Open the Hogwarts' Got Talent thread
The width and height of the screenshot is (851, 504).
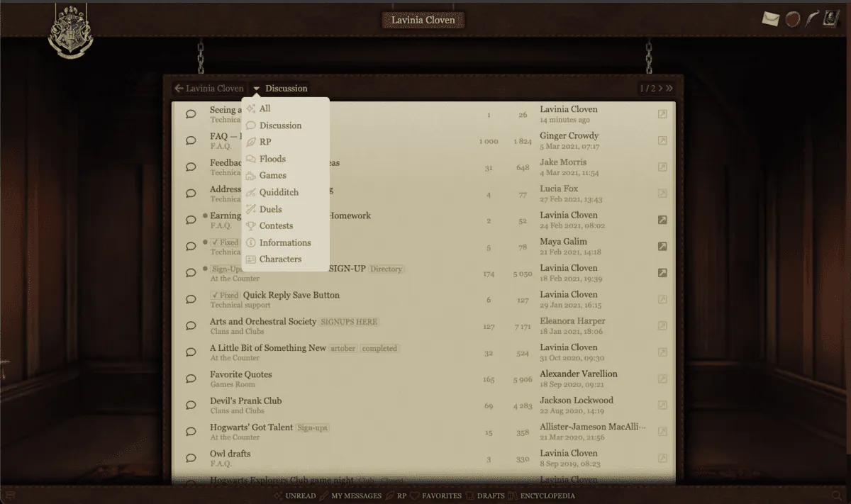coord(252,427)
